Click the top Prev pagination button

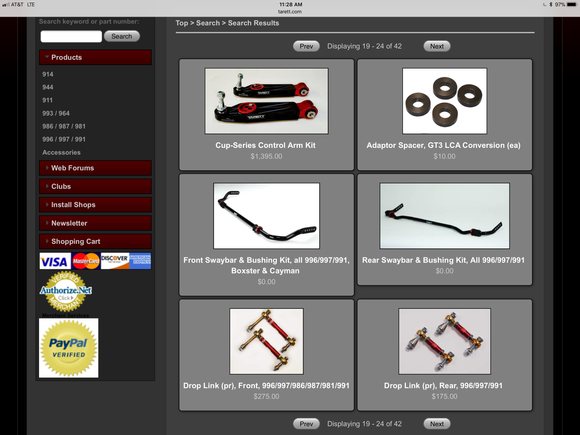coord(306,46)
